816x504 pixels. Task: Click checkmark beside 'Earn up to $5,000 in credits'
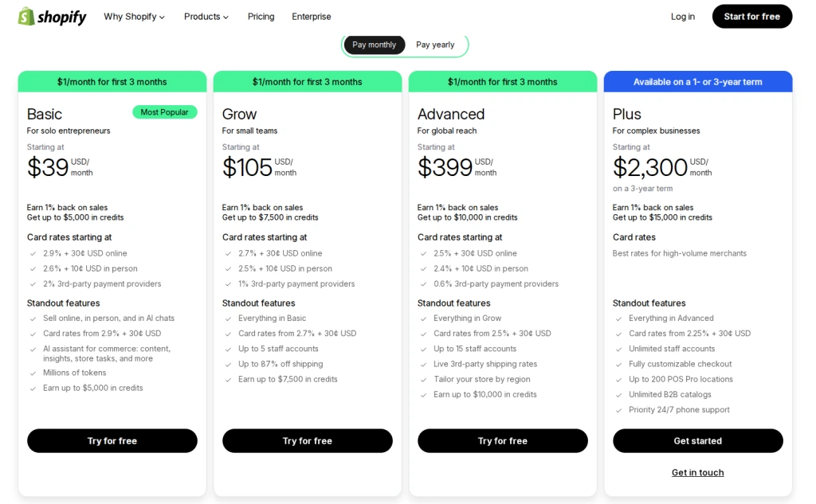tap(33, 389)
